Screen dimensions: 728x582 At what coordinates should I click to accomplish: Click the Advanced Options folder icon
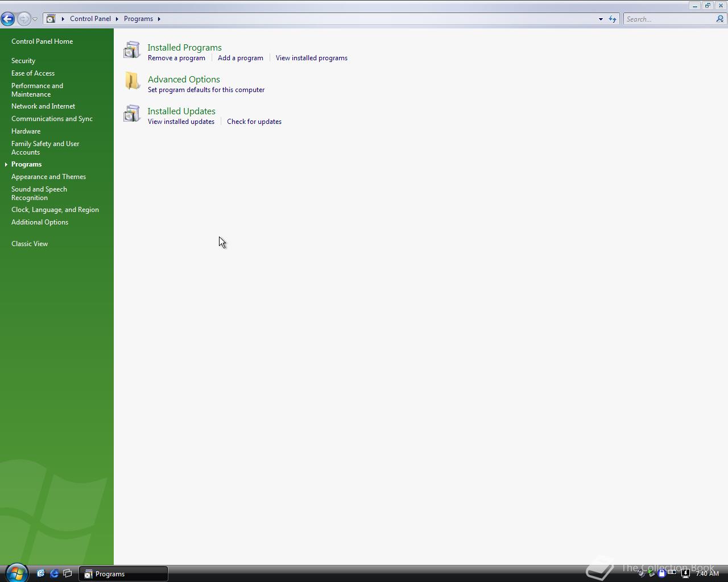coord(132,81)
